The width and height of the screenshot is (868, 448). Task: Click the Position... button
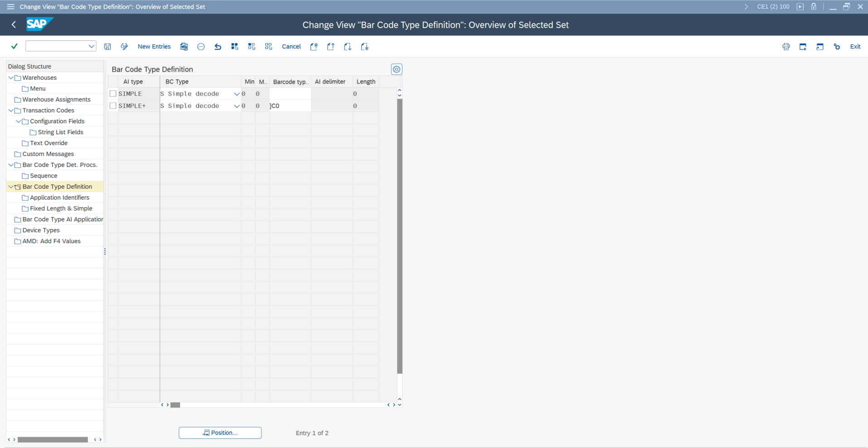pyautogui.click(x=220, y=433)
